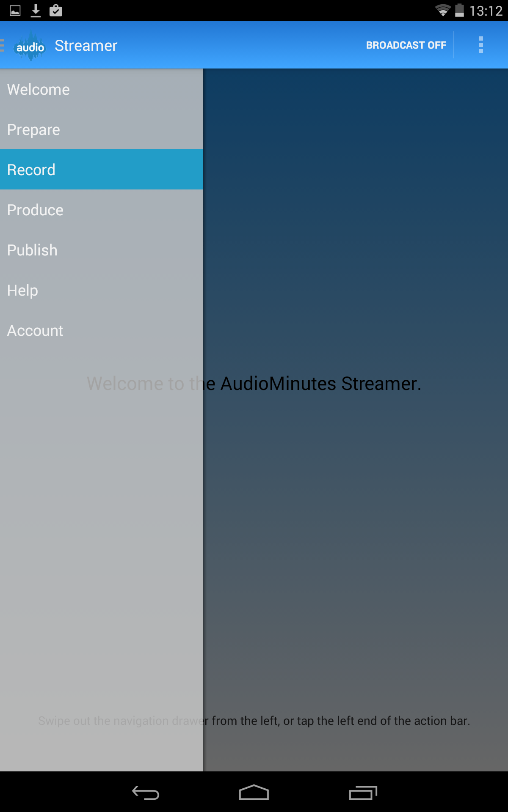This screenshot has height=812, width=508.
Task: Close the navigation drawer via hamburger icon
Action: click(x=2, y=45)
